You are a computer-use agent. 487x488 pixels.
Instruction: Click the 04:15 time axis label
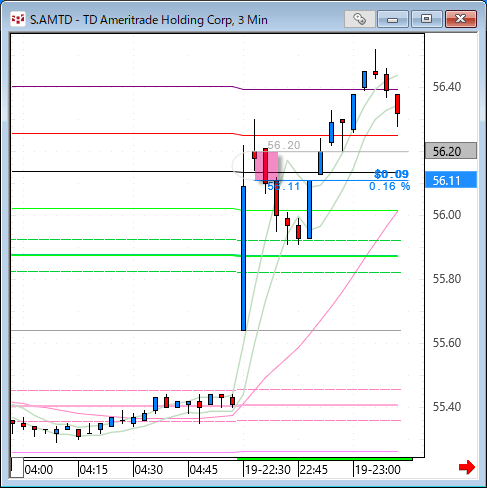[x=94, y=470]
